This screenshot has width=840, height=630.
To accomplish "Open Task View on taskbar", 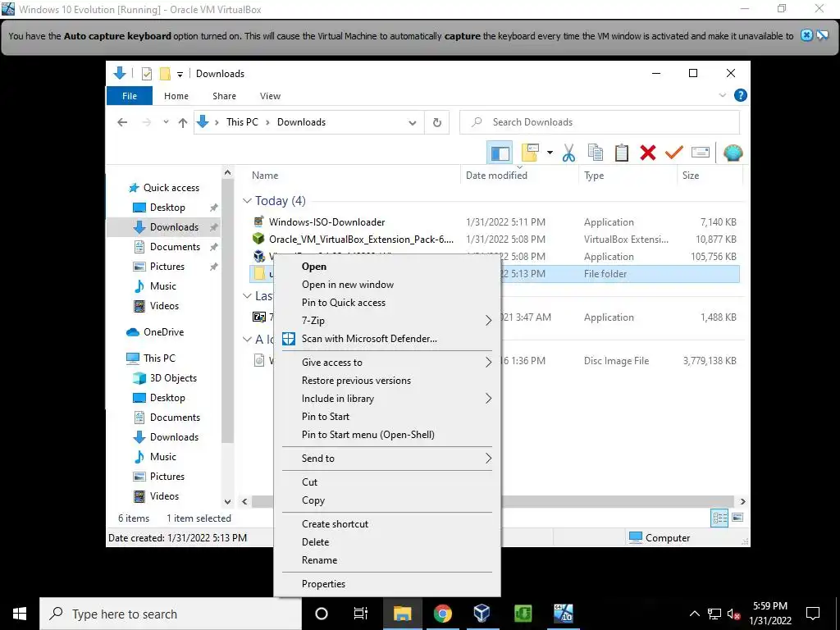I will [x=361, y=614].
